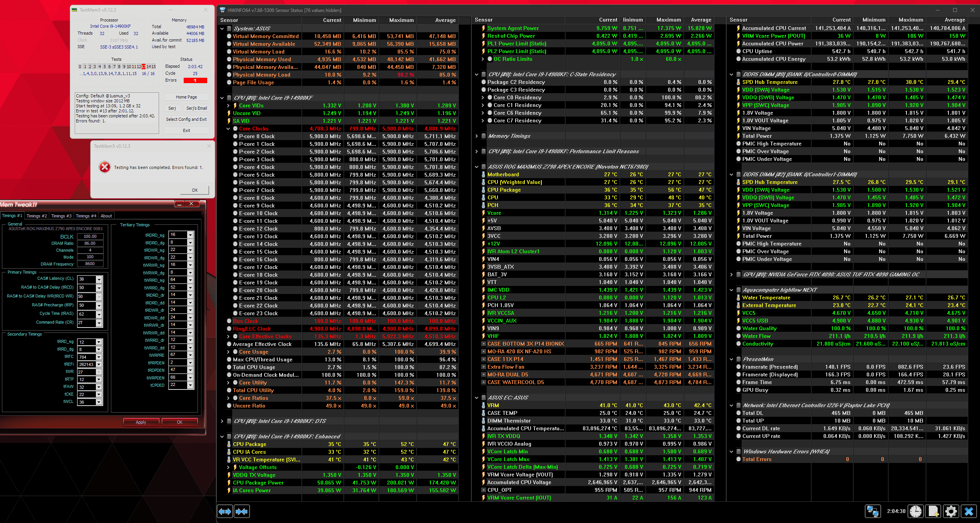
Task: Collapse the System: ASUS sensor group
Action: tap(222, 28)
